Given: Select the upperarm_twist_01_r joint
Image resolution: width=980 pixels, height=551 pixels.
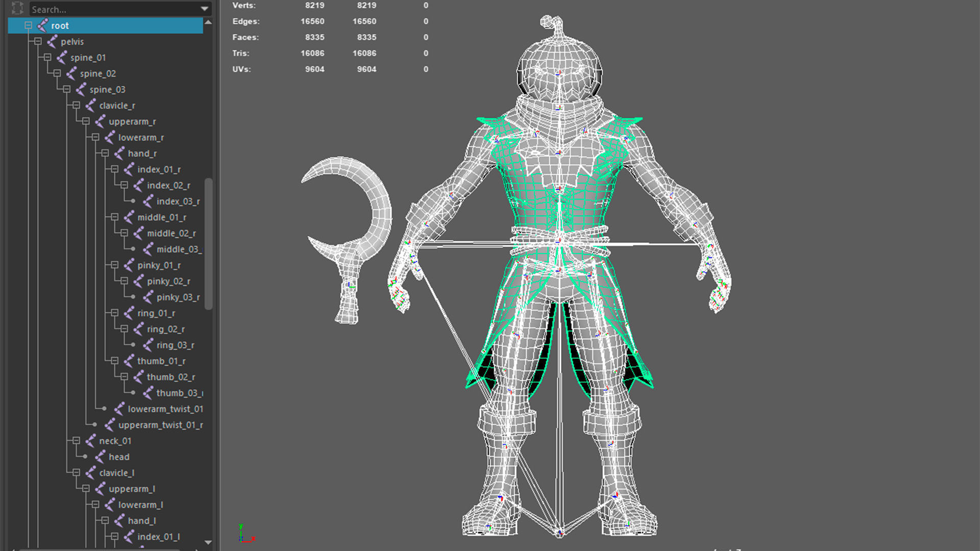Looking at the screenshot, I should [160, 425].
